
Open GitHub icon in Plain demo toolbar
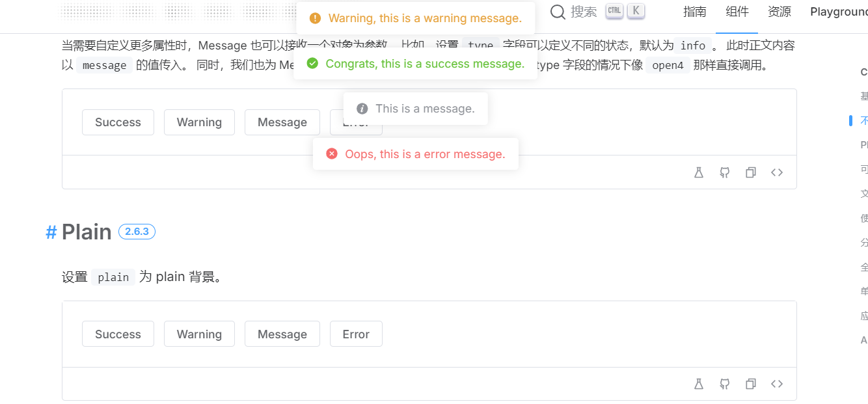point(725,384)
